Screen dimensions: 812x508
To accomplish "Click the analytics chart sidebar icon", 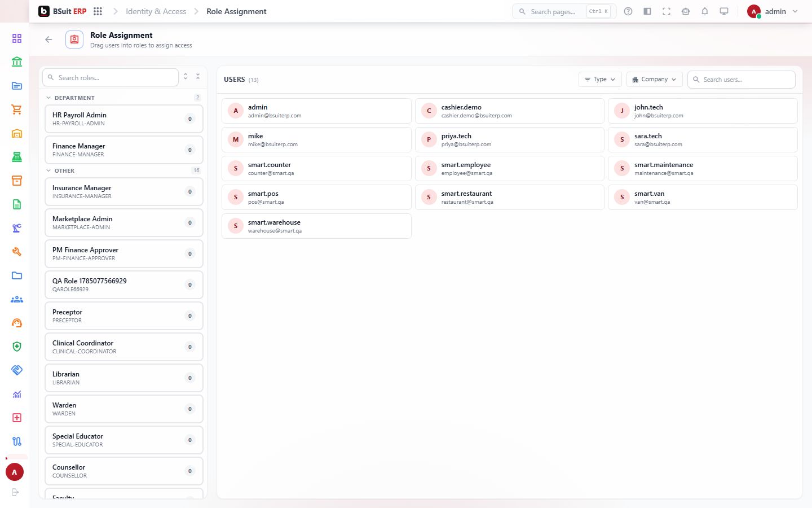I will [x=17, y=394].
